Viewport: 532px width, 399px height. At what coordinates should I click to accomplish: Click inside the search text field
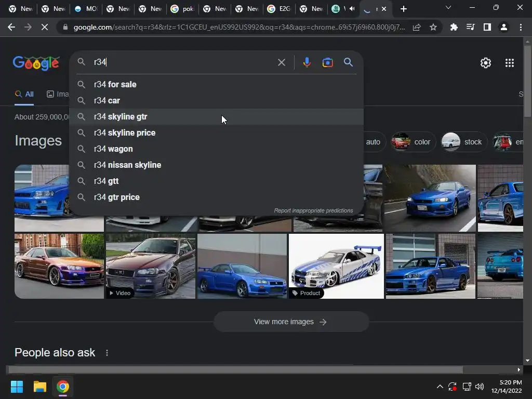pos(183,62)
